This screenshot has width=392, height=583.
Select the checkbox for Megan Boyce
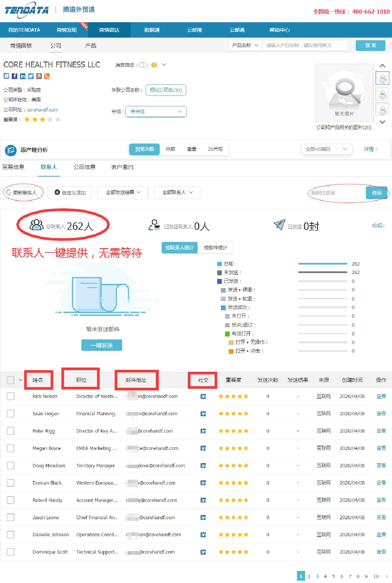[10, 448]
